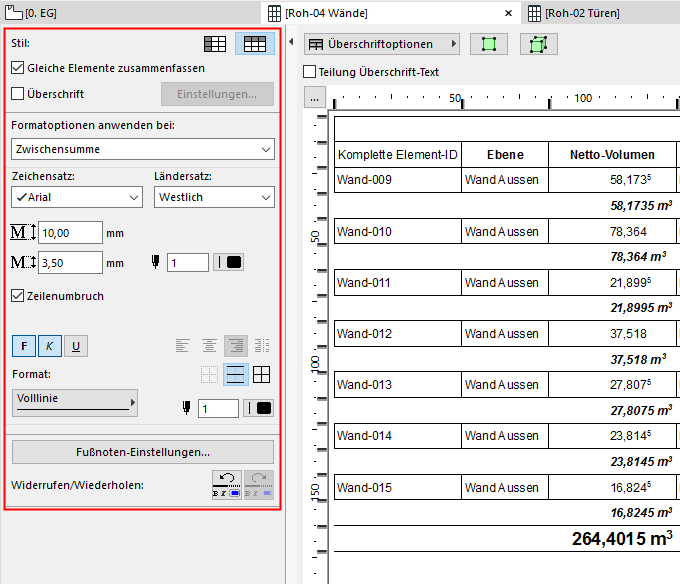Viewport: 680px width, 584px height.
Task: Edit the border pen number field
Action: click(x=218, y=408)
